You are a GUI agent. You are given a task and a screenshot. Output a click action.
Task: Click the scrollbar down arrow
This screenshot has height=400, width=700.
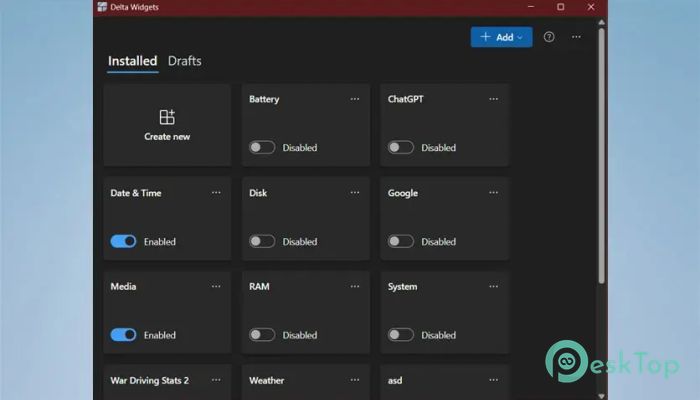point(601,396)
